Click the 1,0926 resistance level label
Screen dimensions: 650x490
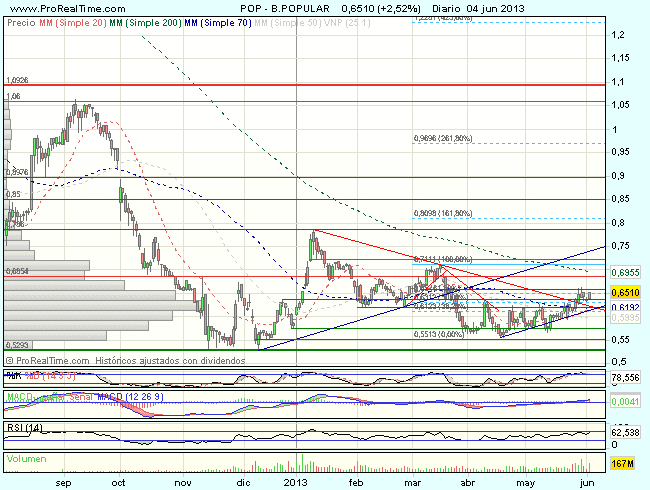tap(18, 80)
